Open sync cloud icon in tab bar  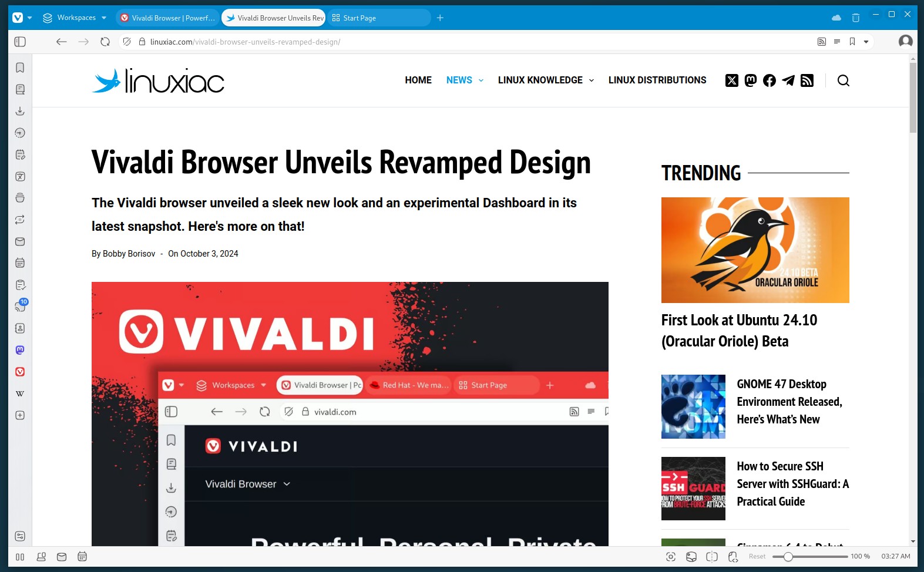tap(836, 18)
